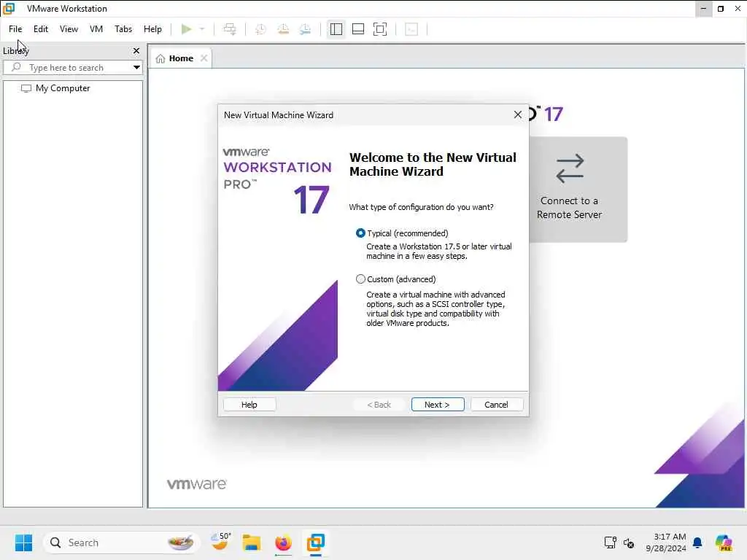The width and height of the screenshot is (747, 560).
Task: Close the Library panel
Action: click(x=136, y=50)
